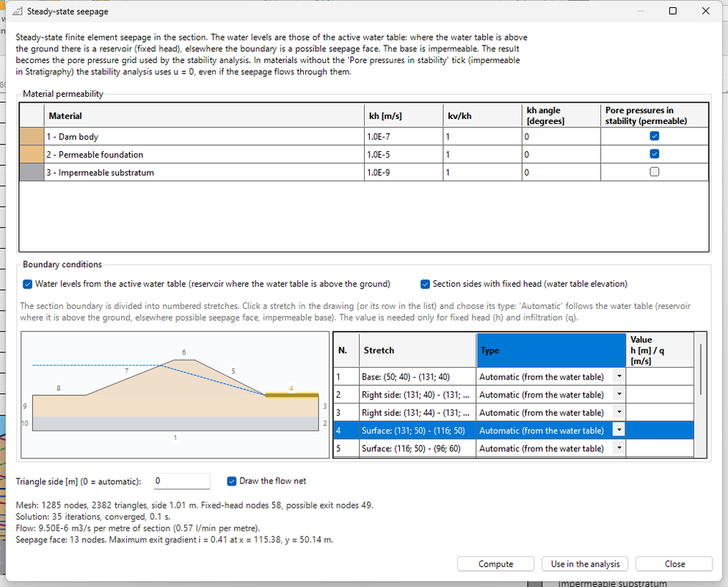This screenshot has width=728, height=587.
Task: Click the Close button
Action: (674, 564)
